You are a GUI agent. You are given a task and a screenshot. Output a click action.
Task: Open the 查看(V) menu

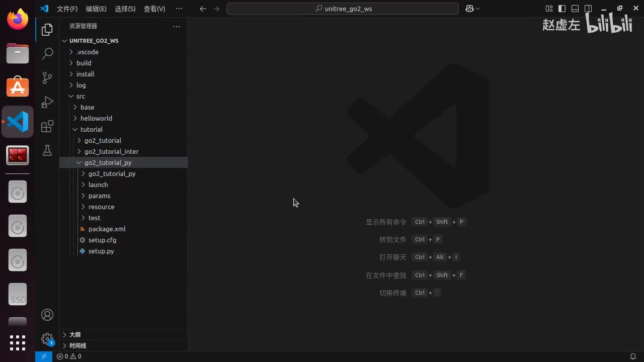tap(154, 9)
